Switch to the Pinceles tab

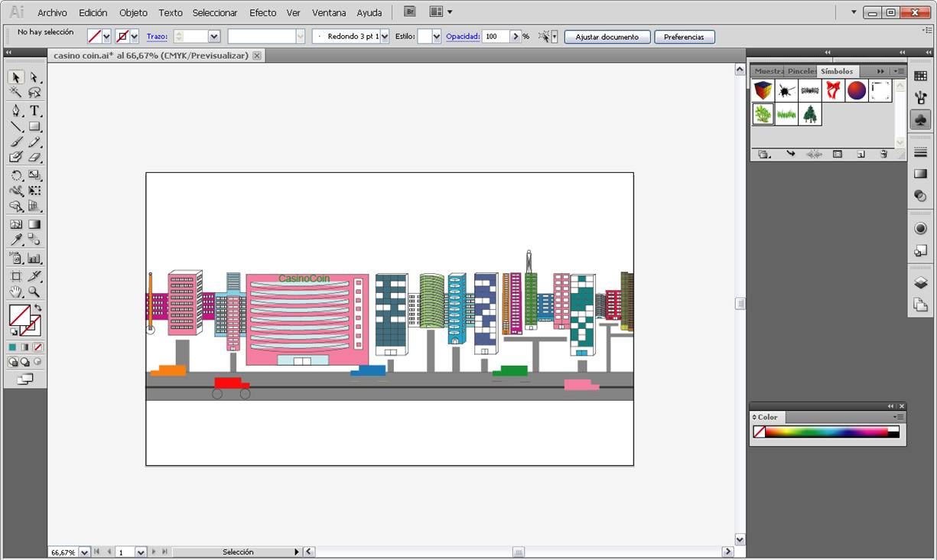pos(801,71)
